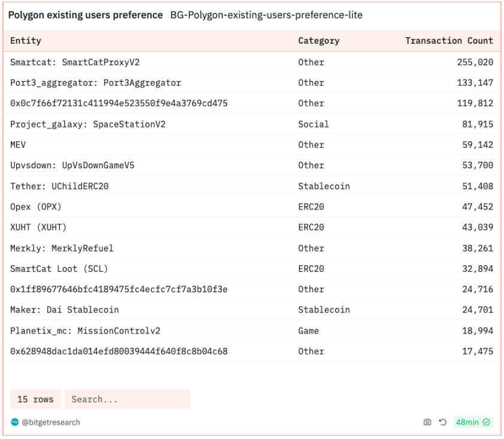This screenshot has width=504, height=439.
Task: Click the 255,020 transaction count cell
Action: 475,62
